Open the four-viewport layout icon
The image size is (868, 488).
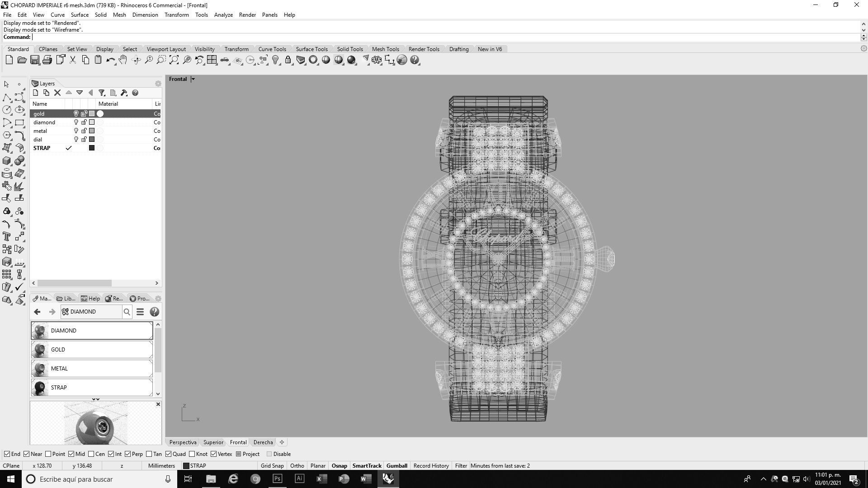212,60
